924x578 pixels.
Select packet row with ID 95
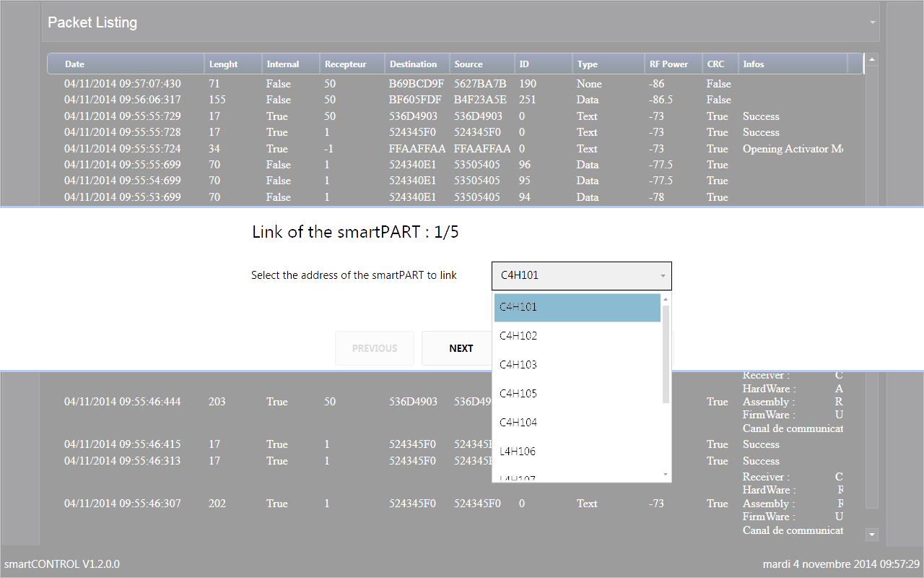coord(455,181)
